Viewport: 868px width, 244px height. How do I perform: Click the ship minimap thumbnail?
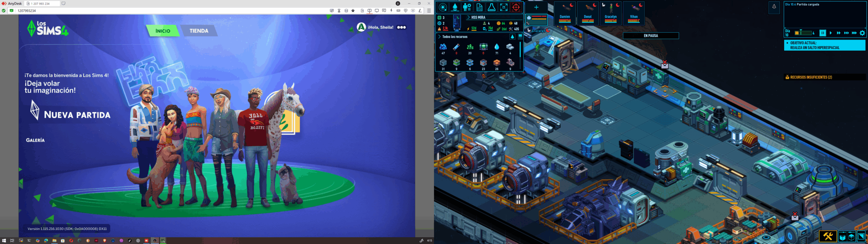[457, 23]
